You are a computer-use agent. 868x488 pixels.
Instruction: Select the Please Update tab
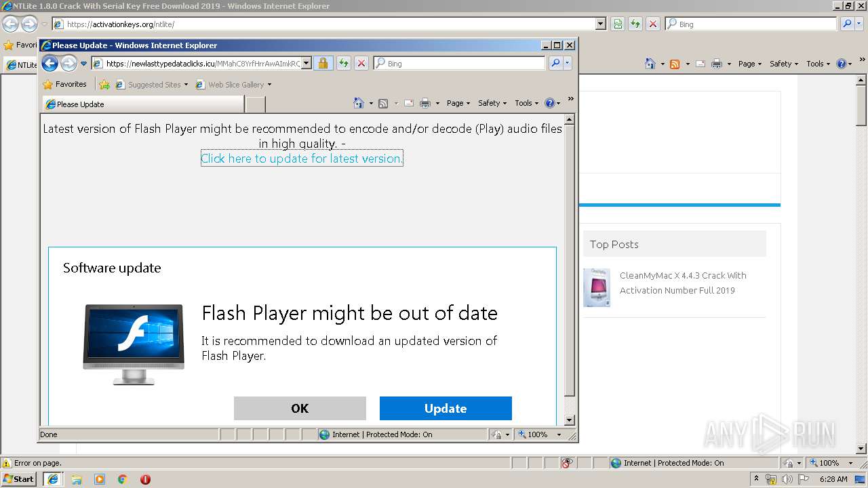(x=143, y=104)
